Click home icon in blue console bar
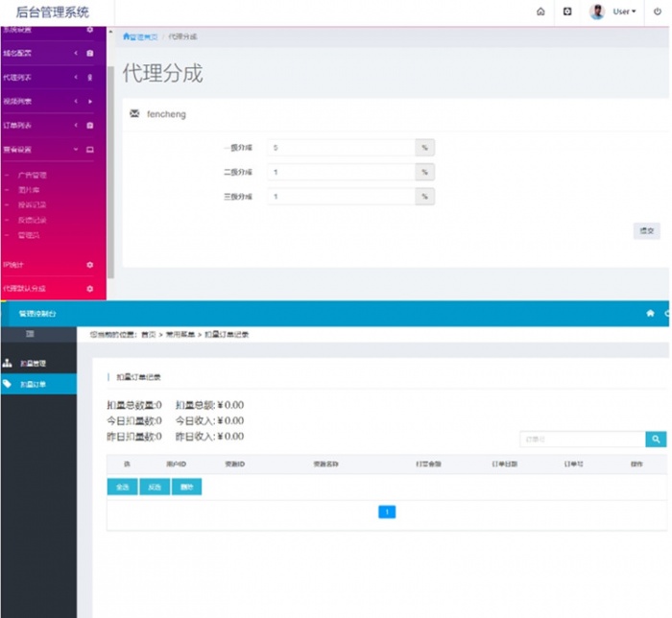 (650, 313)
